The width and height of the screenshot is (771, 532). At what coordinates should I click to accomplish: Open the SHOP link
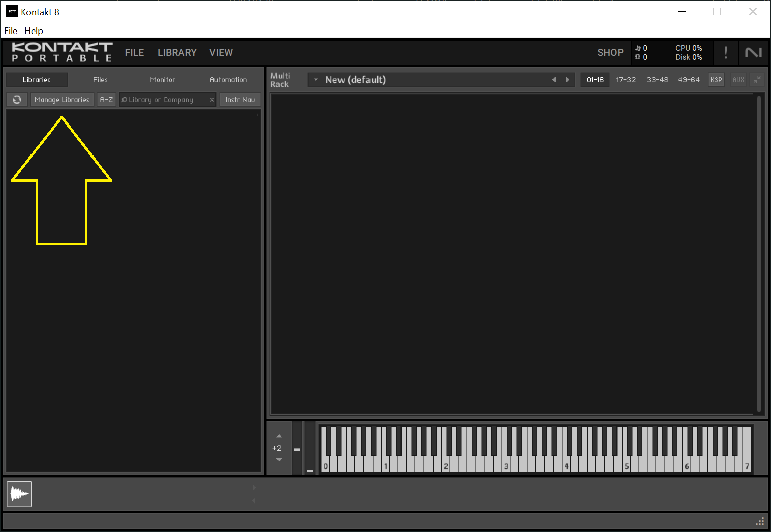(610, 53)
